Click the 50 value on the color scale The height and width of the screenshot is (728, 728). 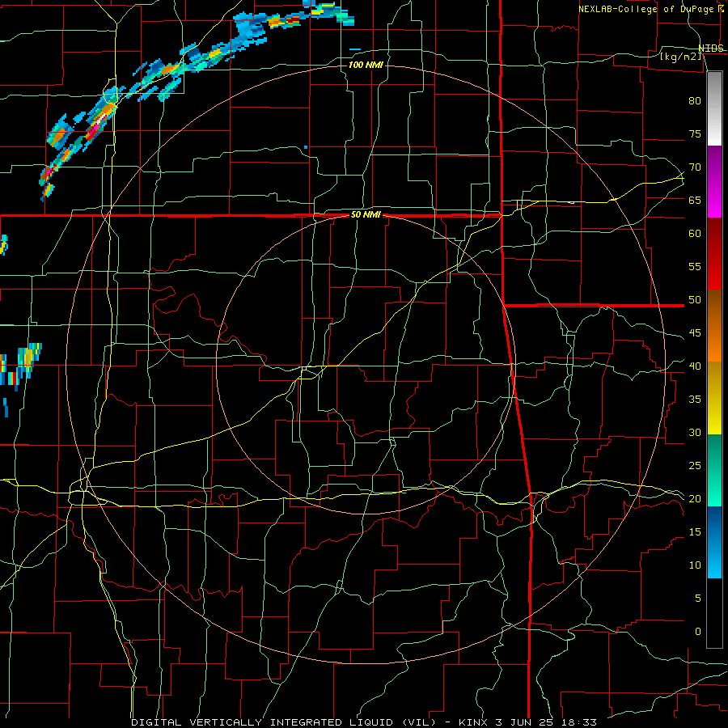point(695,299)
